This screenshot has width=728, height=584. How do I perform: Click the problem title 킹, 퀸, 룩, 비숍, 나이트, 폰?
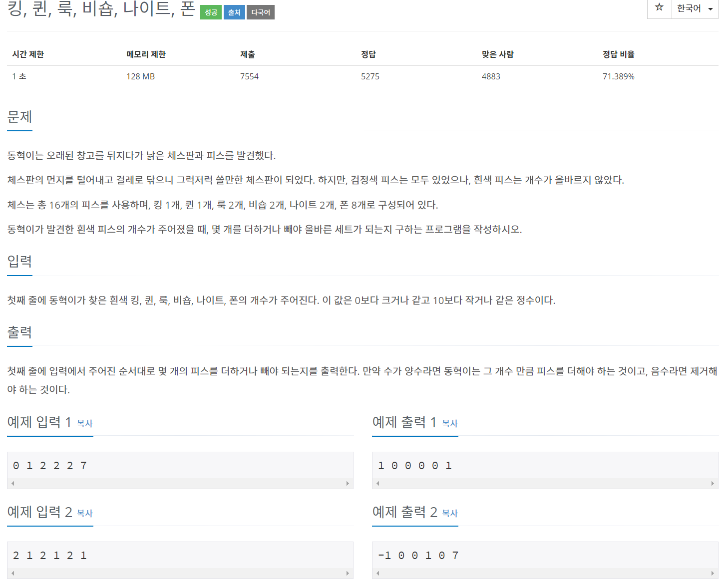[101, 9]
